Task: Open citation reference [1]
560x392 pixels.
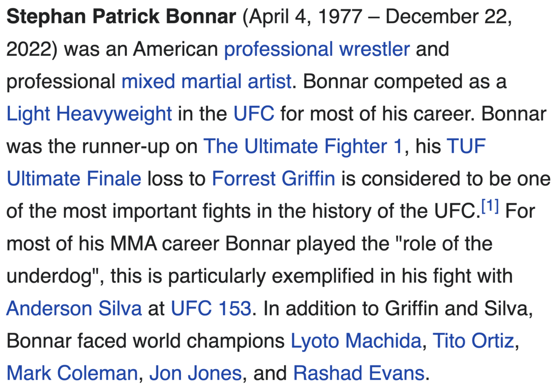Action: click(x=490, y=207)
